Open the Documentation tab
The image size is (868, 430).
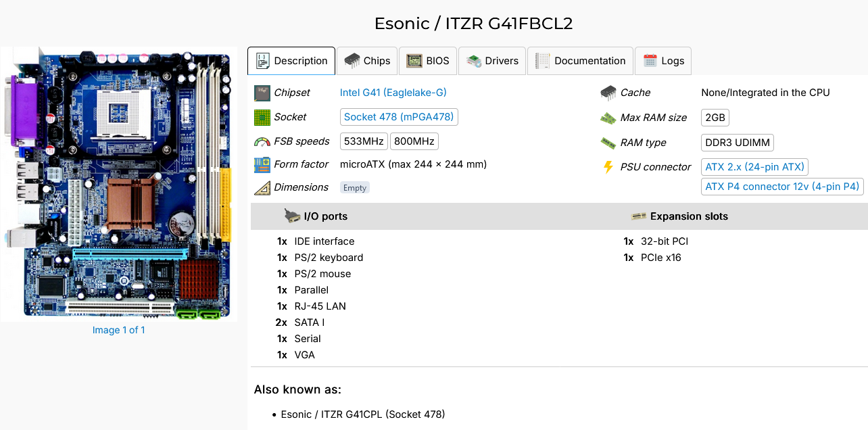click(580, 61)
